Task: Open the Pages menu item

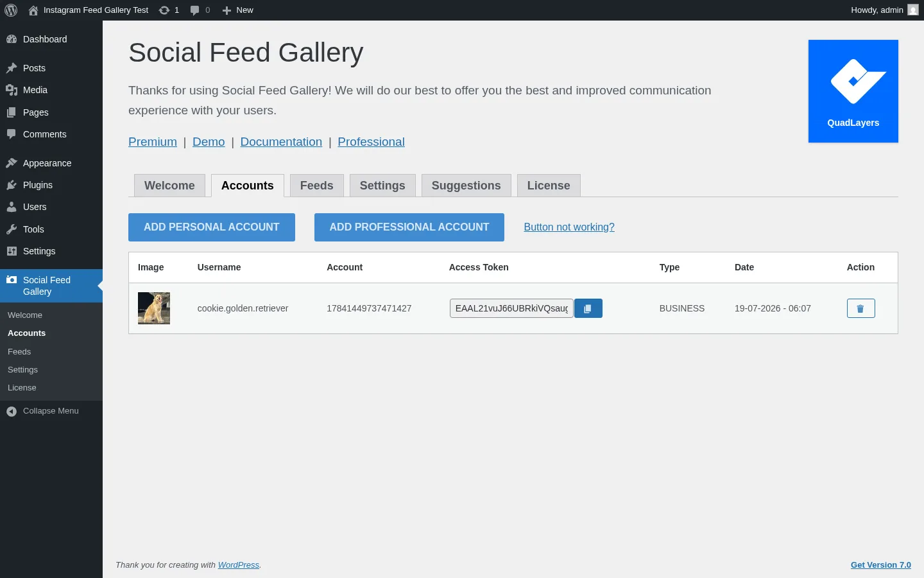Action: [x=51, y=112]
